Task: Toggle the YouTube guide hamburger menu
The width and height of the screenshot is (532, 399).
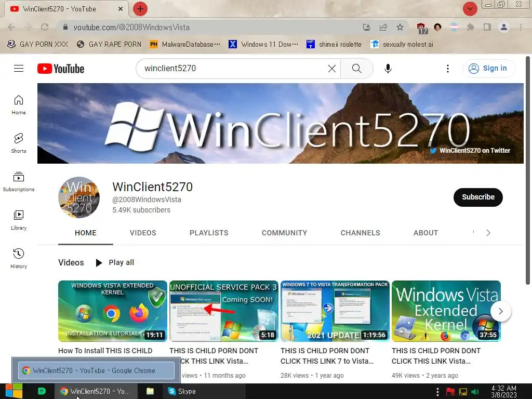Action: pos(19,69)
